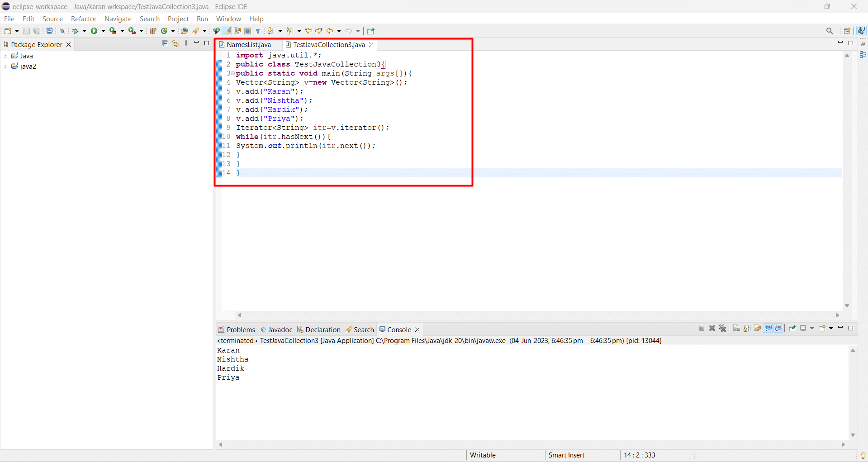Click the Clear Console icon
Screen dimensions: 868x462
(736, 328)
